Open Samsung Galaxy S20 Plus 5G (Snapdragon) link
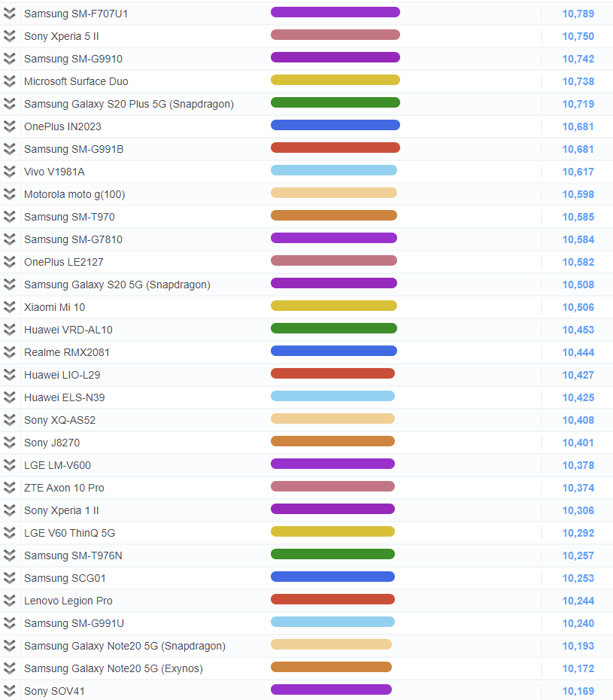Viewport: 613px width, 700px height. point(129,104)
